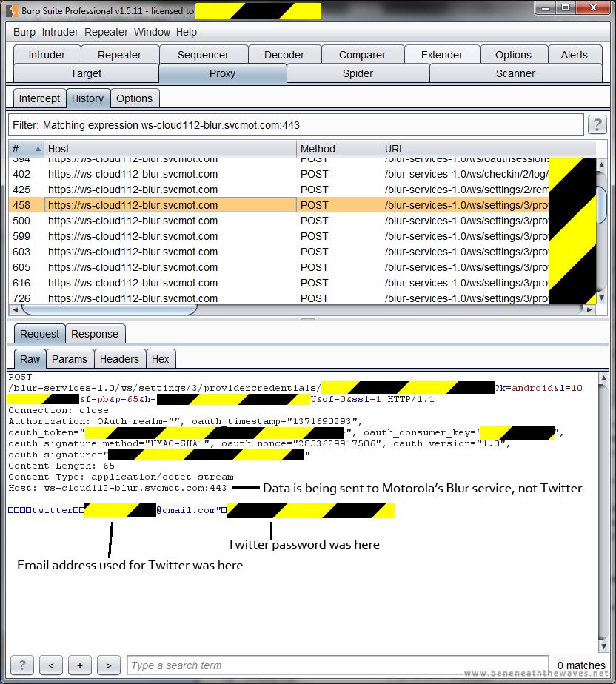Click the '0 matches' search result label
Viewport: 616px width, 684px height.
click(581, 665)
